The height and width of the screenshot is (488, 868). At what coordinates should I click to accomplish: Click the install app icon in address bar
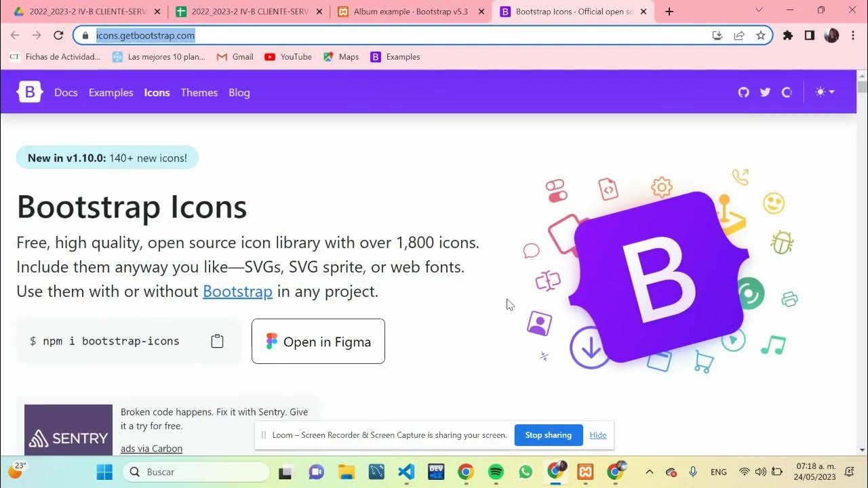click(717, 35)
